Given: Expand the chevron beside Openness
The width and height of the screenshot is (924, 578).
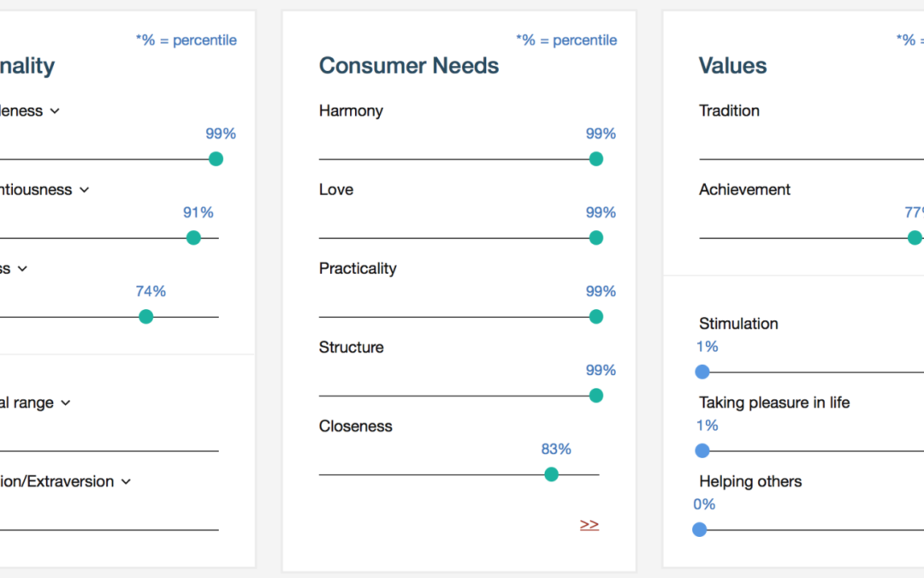Looking at the screenshot, I should pos(22,269).
